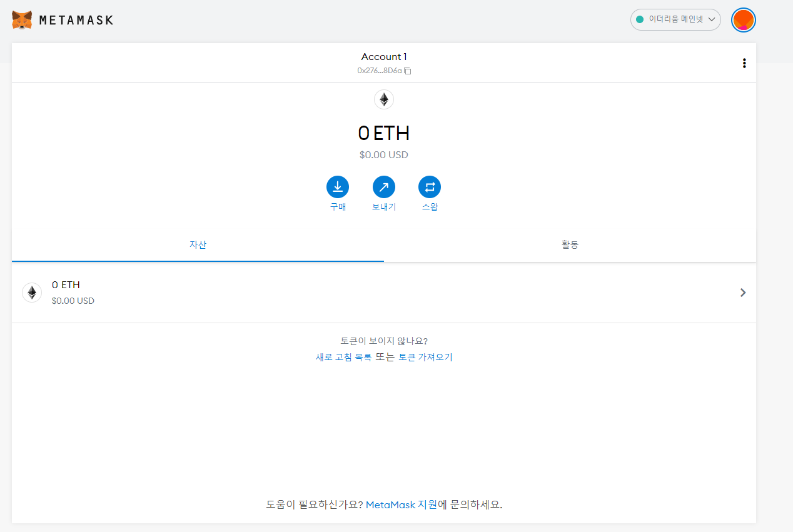Click the $0.00 USD balance under 0 ETH
793x532 pixels.
pyautogui.click(x=384, y=155)
